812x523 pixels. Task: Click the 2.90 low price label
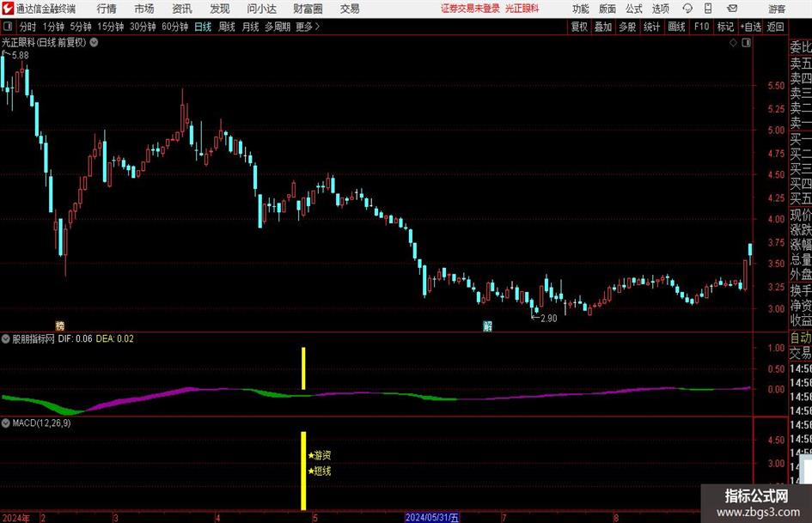tap(548, 318)
